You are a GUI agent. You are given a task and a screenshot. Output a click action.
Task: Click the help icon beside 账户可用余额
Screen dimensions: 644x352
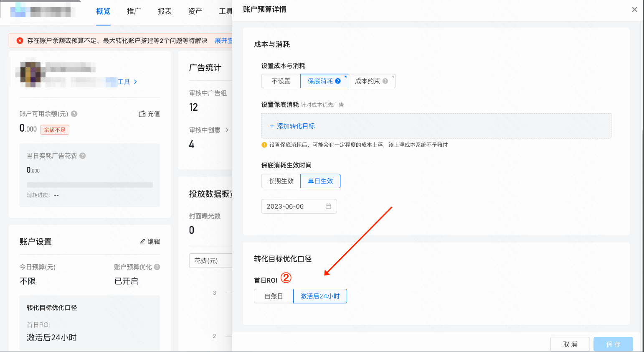[74, 113]
